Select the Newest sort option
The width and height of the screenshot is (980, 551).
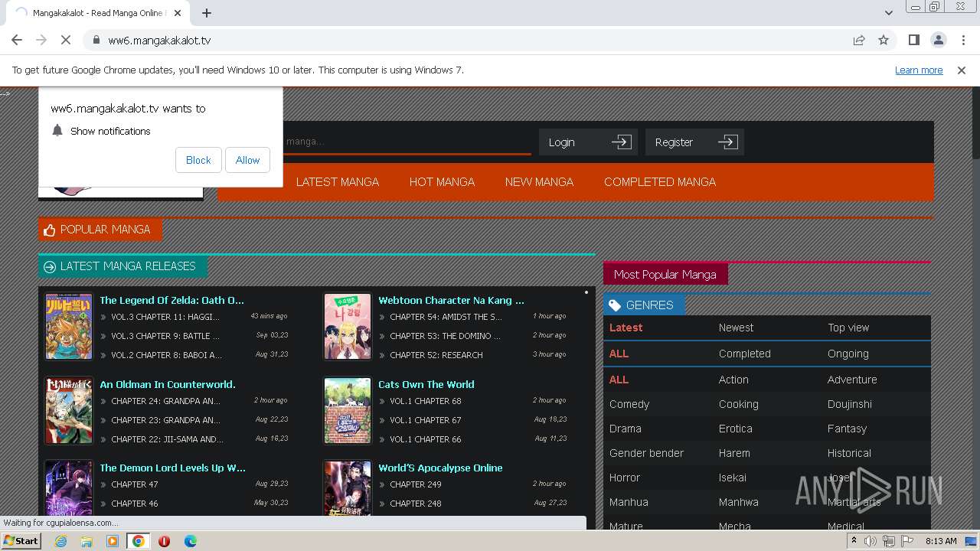click(x=736, y=328)
